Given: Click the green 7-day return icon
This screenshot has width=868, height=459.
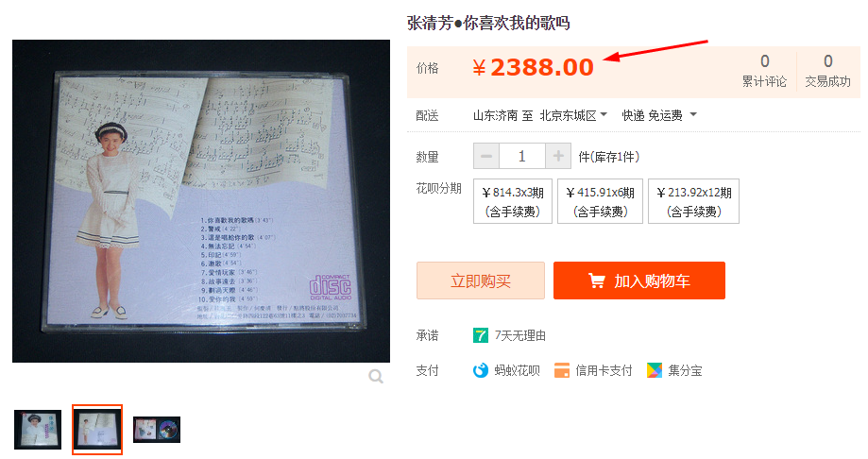Looking at the screenshot, I should [x=481, y=335].
